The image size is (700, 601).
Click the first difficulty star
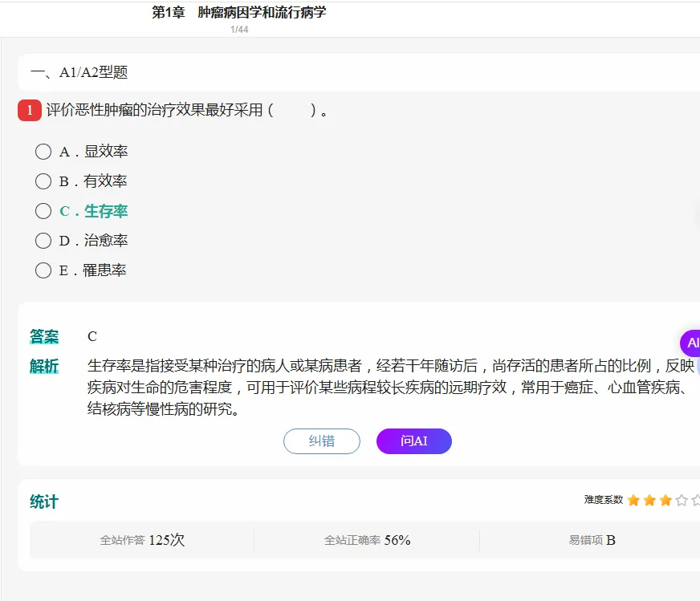click(x=633, y=500)
